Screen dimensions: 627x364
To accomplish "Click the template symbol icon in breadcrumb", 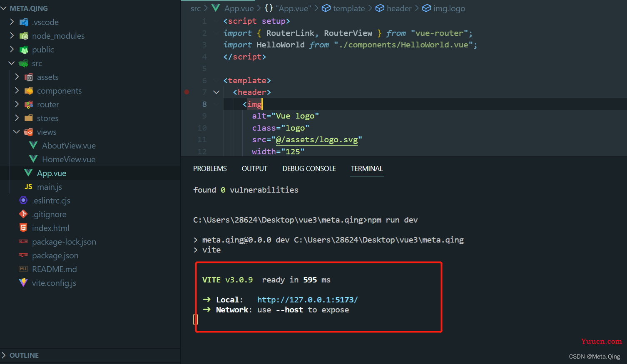I will (326, 8).
